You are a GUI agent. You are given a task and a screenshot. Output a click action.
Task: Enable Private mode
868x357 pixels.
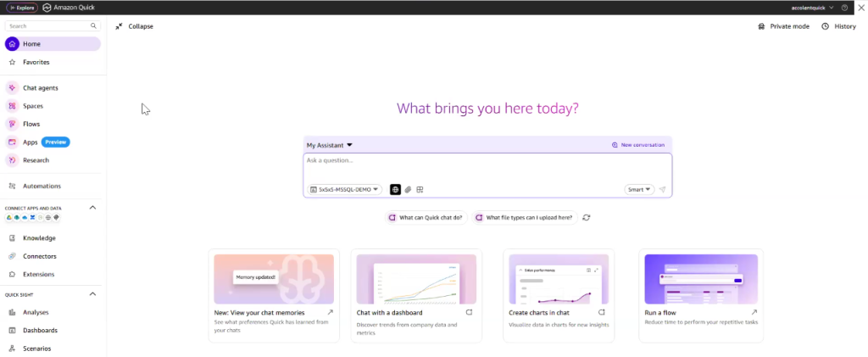[783, 26]
